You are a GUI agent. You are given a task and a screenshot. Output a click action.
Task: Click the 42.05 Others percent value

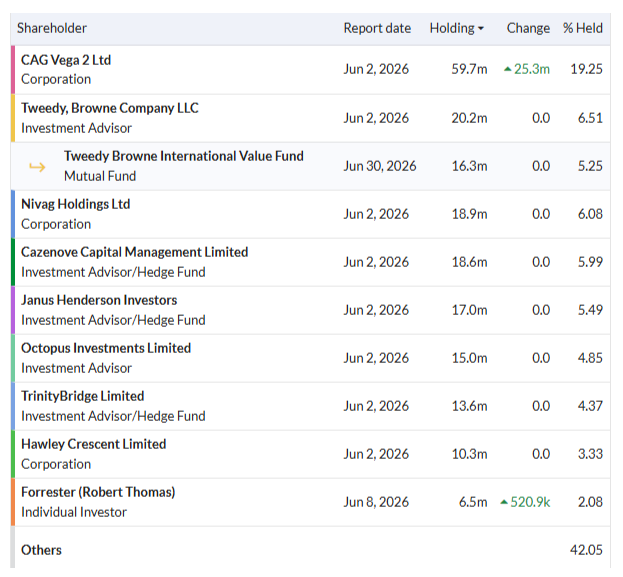click(586, 550)
